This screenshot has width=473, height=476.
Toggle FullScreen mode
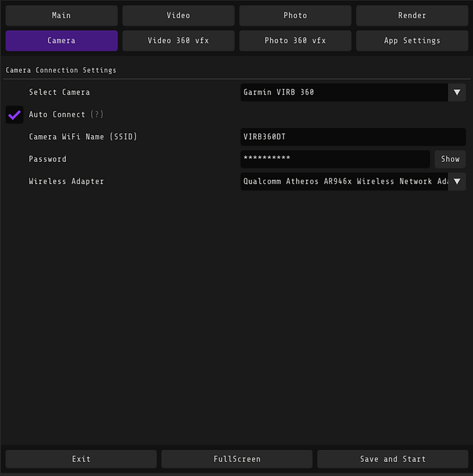click(236, 459)
